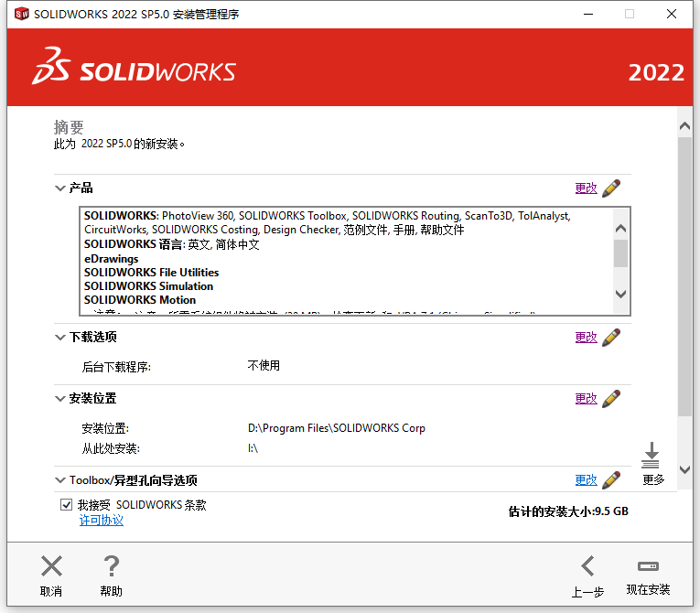
Task: Select SOLIDWORKS Motion entry
Action: pyautogui.click(x=140, y=300)
